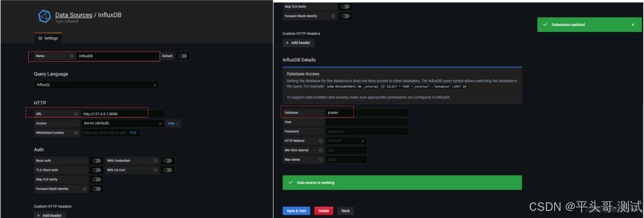
Task: Toggle the Default data source switch
Action: coord(183,56)
